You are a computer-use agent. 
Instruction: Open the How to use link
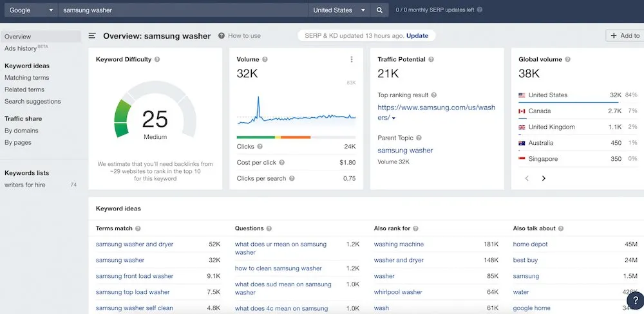pyautogui.click(x=240, y=36)
